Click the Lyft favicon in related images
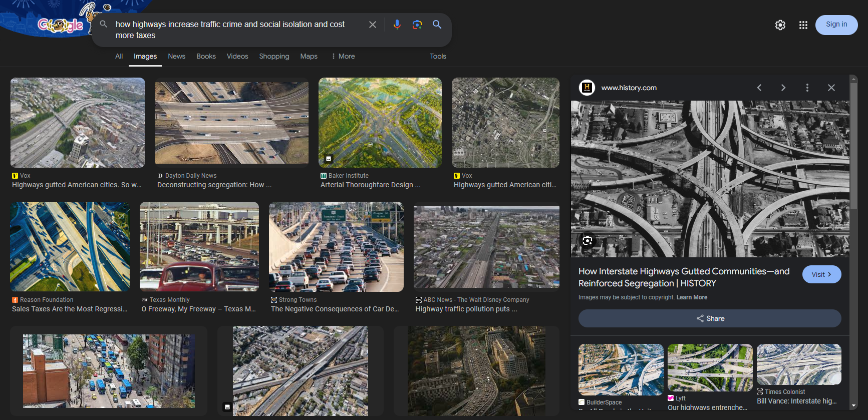The image size is (868, 420). point(671,398)
